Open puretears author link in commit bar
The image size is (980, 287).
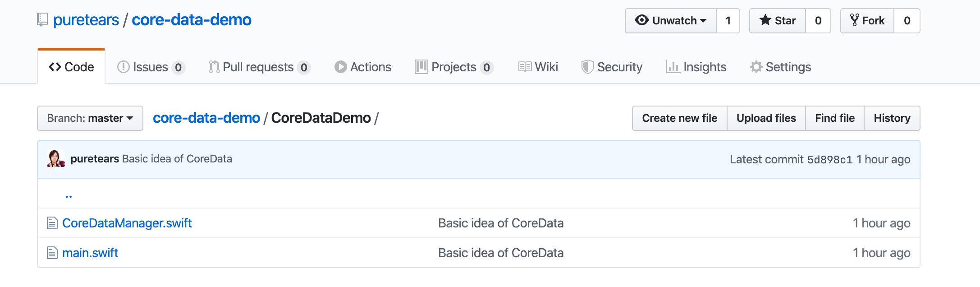[x=95, y=159]
